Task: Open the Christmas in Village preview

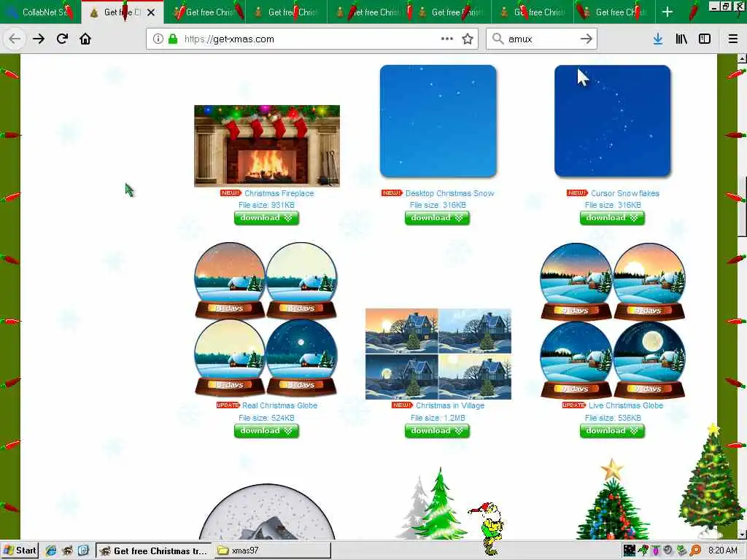Action: coord(438,354)
